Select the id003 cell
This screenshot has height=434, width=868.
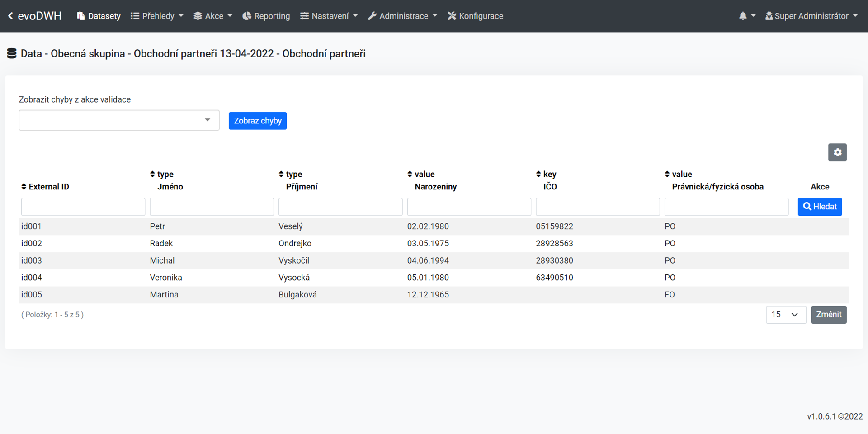click(31, 261)
